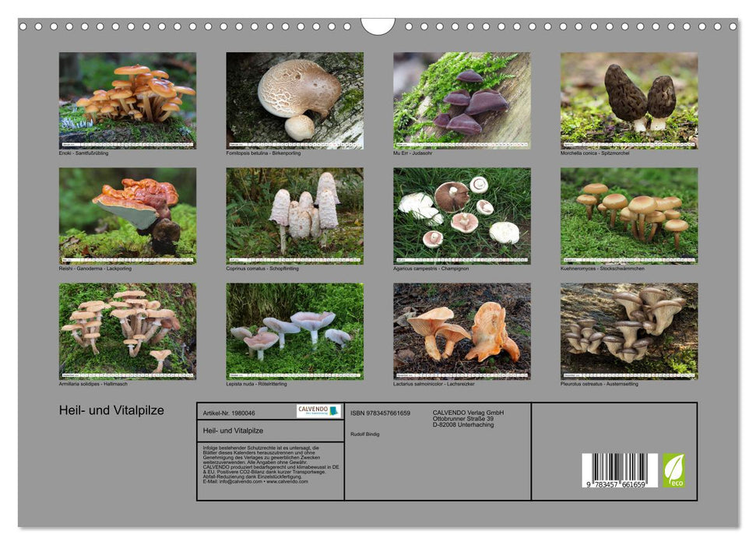Click the green eco leaf icon

(x=673, y=470)
